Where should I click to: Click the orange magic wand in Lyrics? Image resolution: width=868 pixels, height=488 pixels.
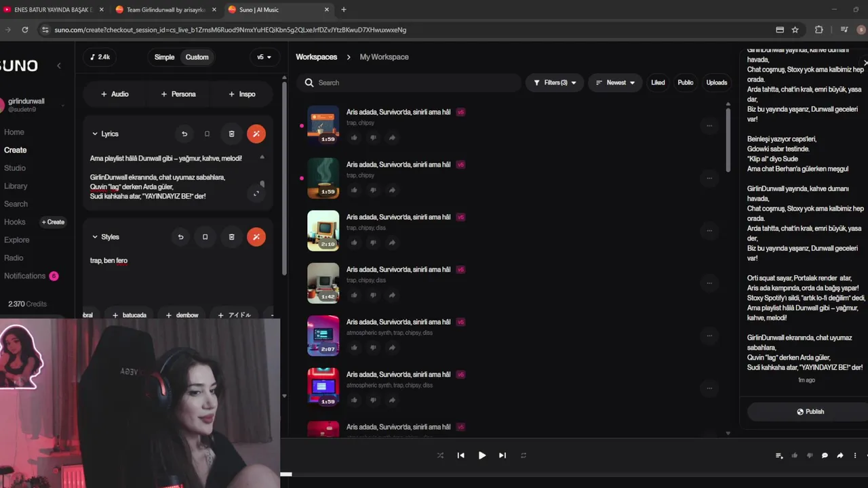[256, 134]
